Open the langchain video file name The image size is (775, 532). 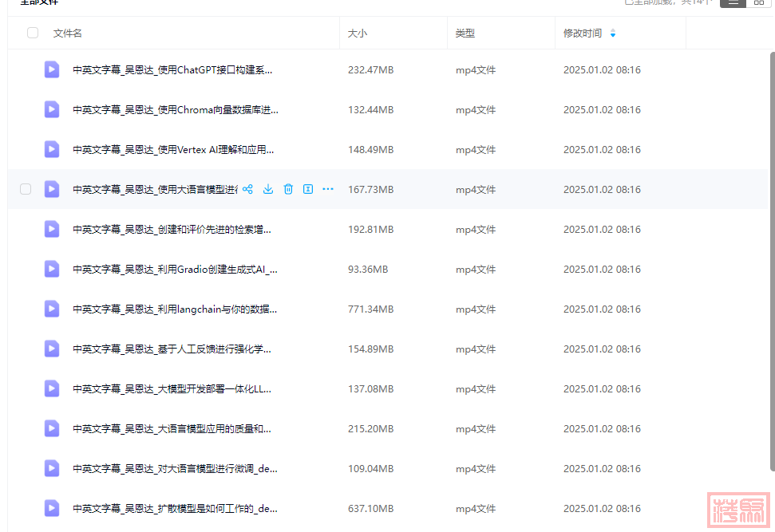pos(174,309)
